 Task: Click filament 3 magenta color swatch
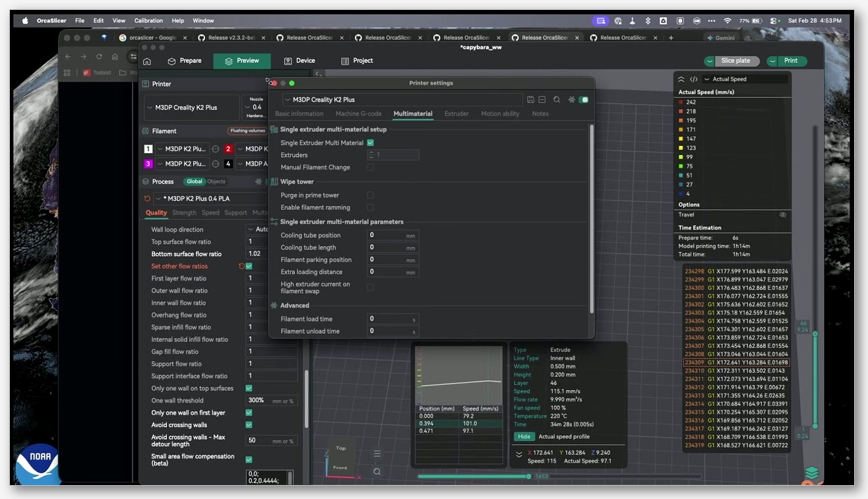(x=148, y=164)
